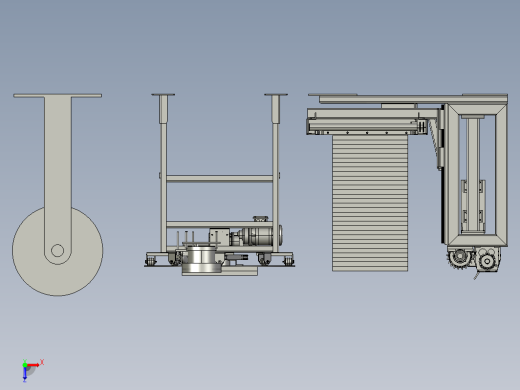Select the slatted roller shutter curtain
The height and width of the screenshot is (390, 520).
[370, 203]
